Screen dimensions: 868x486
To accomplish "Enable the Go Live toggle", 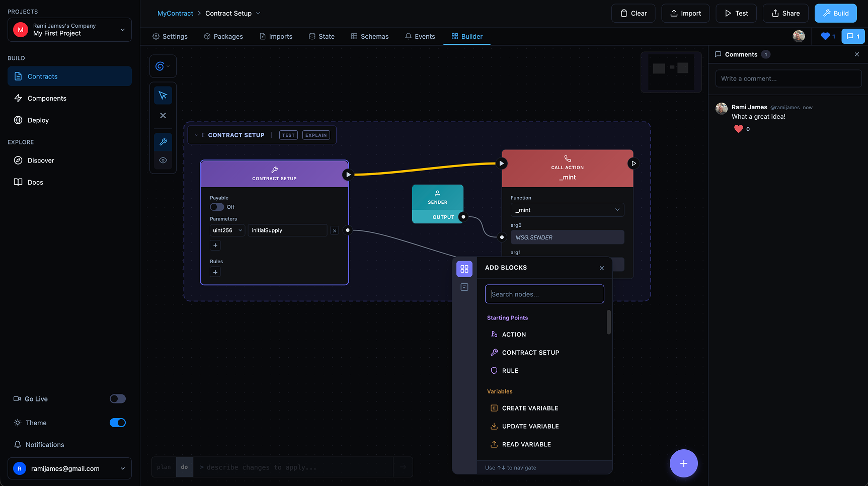I will click(118, 399).
